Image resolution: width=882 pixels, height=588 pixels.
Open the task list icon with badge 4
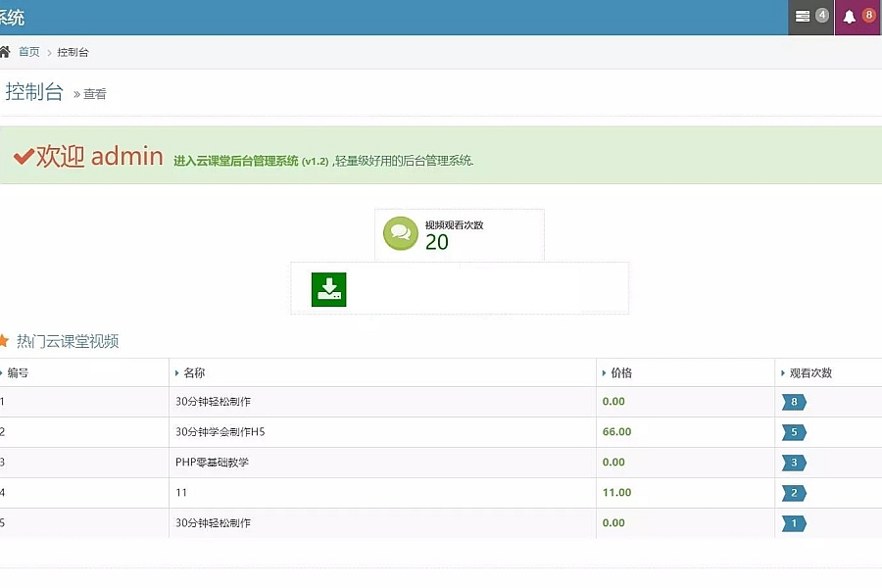click(x=810, y=17)
